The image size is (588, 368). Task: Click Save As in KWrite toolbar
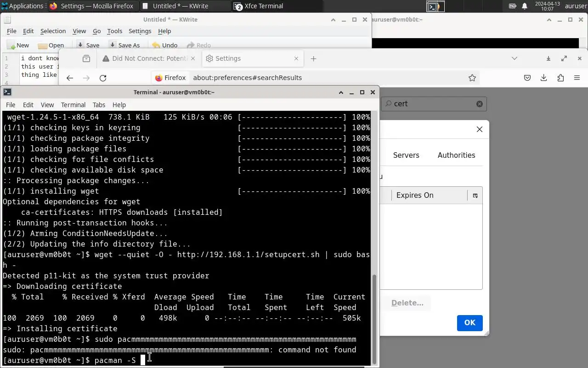pos(124,45)
